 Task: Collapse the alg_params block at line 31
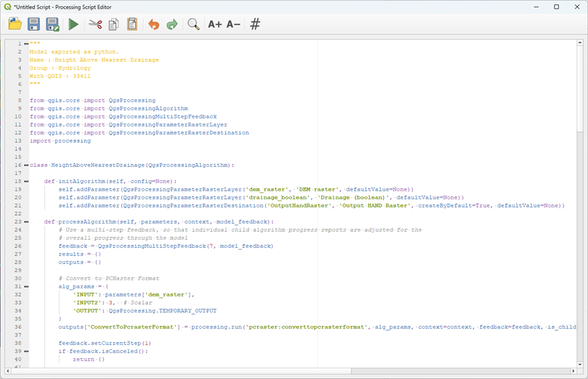coord(26,286)
